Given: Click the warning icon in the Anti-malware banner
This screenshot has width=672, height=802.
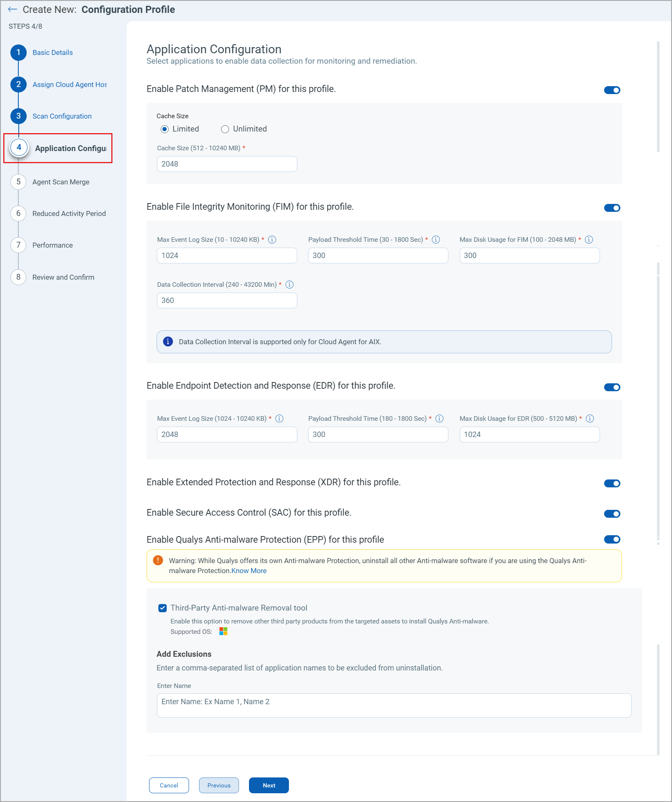Looking at the screenshot, I should pos(158,561).
